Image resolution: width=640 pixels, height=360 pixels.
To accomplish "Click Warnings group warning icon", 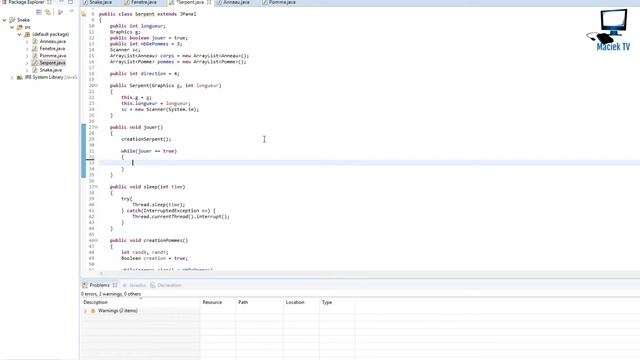I will coord(93,311).
